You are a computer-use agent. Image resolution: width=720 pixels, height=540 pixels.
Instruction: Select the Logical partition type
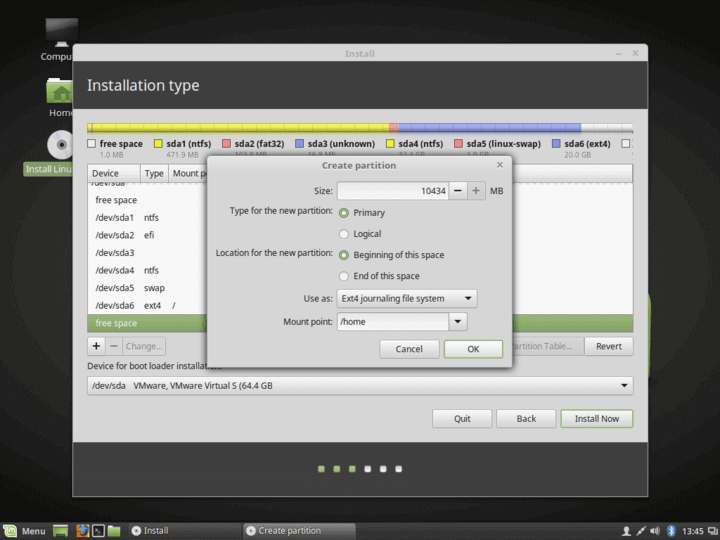point(344,234)
